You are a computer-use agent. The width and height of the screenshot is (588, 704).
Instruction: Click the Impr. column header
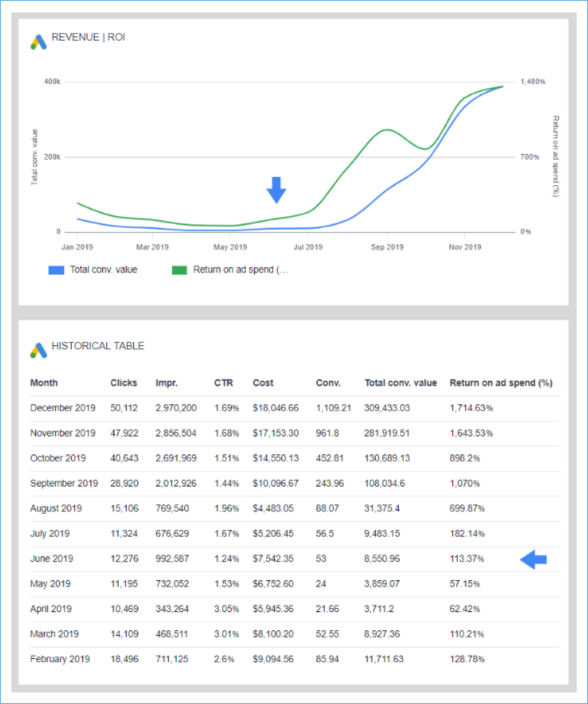tap(167, 383)
